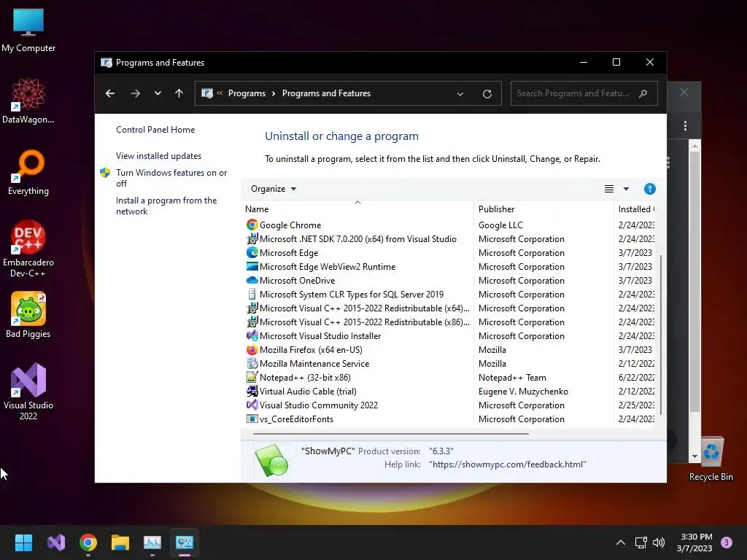The height and width of the screenshot is (560, 747).
Task: Click the Windows Start button
Action: tap(23, 542)
